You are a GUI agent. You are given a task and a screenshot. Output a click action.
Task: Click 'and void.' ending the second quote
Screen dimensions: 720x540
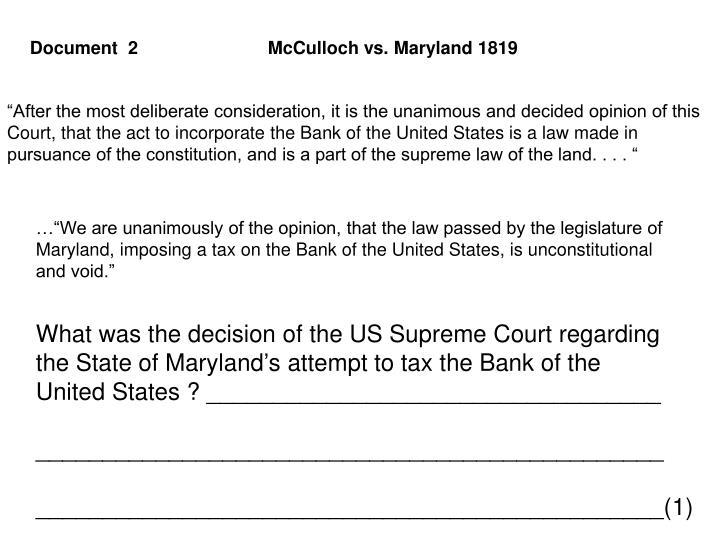tap(75, 271)
